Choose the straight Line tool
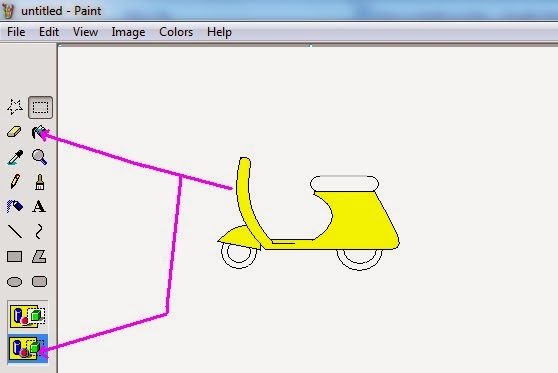This screenshot has width=558, height=373. pos(15,231)
